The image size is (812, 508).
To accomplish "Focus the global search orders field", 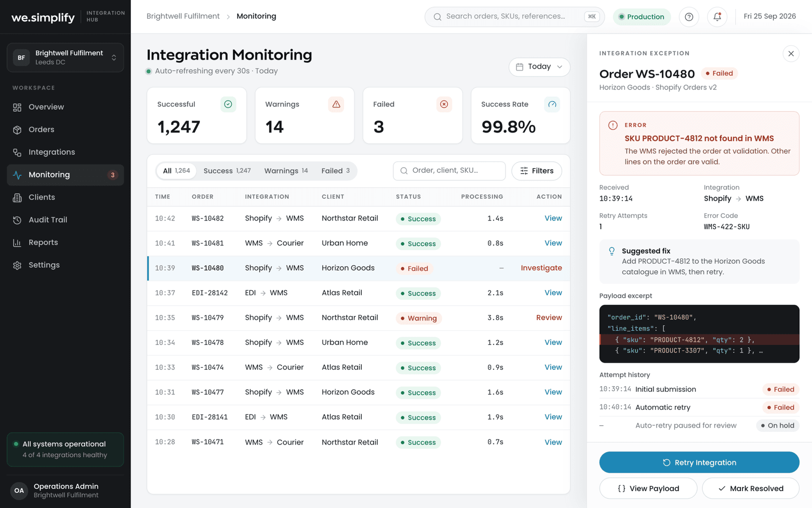I will [514, 17].
